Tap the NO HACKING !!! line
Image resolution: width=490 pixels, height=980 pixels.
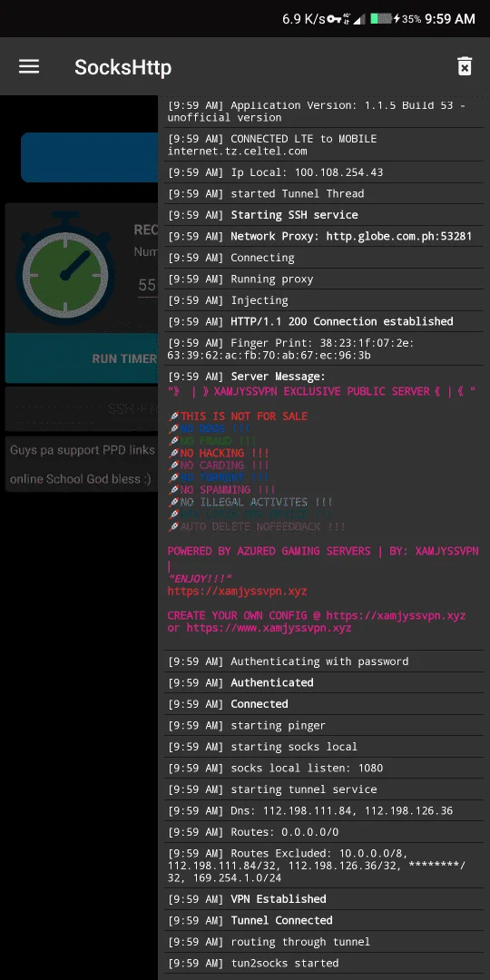(218, 453)
